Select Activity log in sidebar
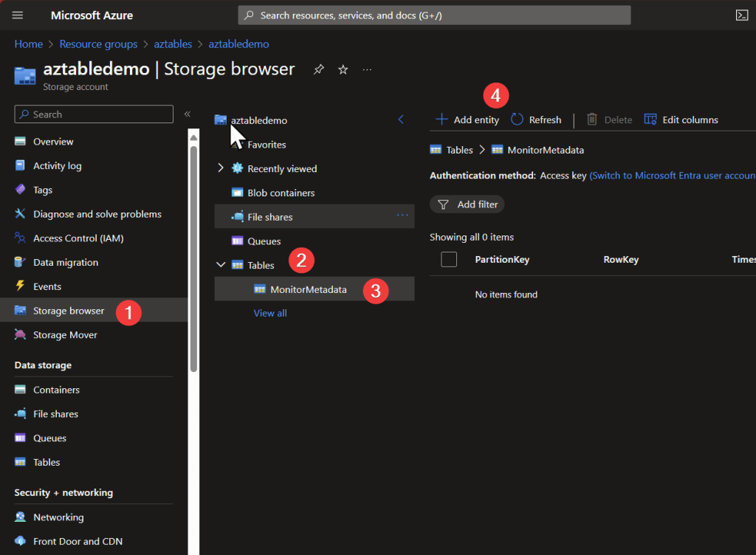 (x=57, y=166)
